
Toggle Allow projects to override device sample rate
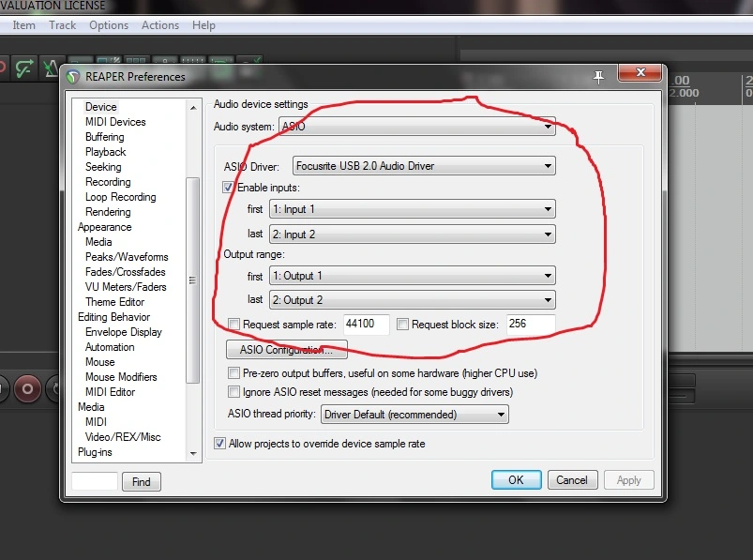pos(220,444)
